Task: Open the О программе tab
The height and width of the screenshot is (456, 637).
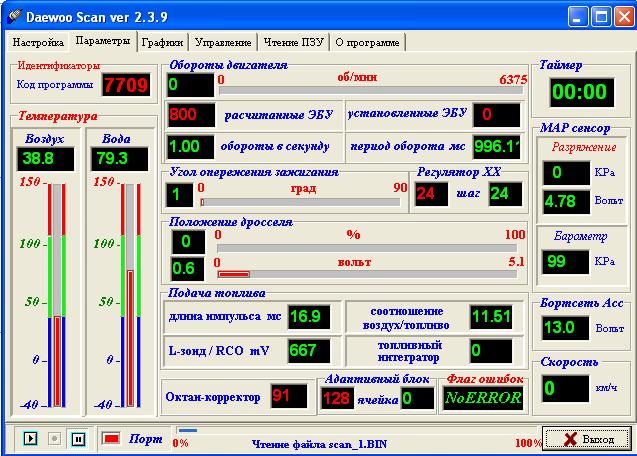Action: (x=367, y=43)
